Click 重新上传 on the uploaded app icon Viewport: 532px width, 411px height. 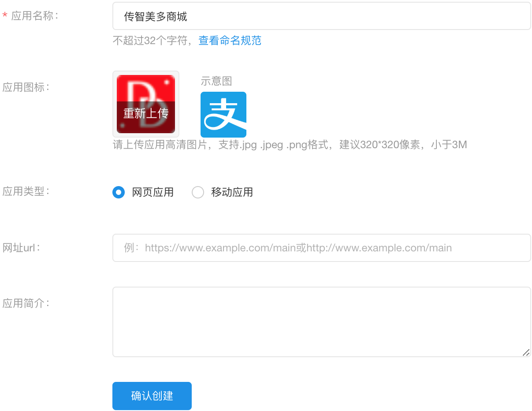146,113
